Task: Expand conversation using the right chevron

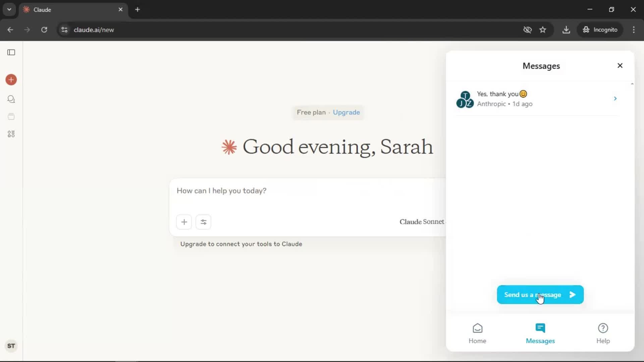Action: 615,99
